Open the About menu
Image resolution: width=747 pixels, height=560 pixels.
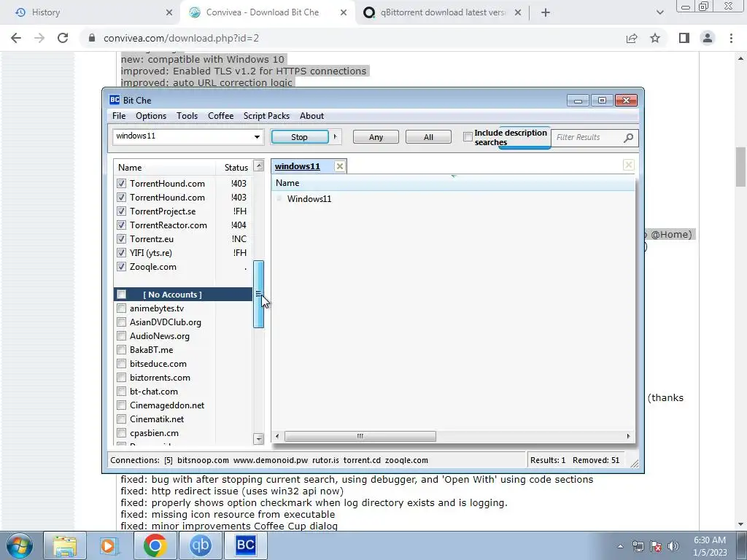tap(311, 116)
